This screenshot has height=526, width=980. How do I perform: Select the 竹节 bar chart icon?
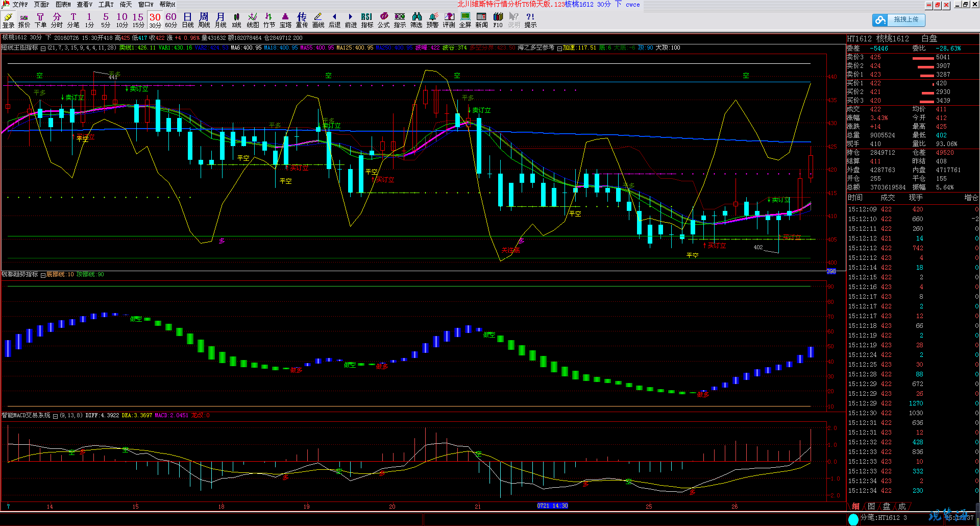[269, 20]
